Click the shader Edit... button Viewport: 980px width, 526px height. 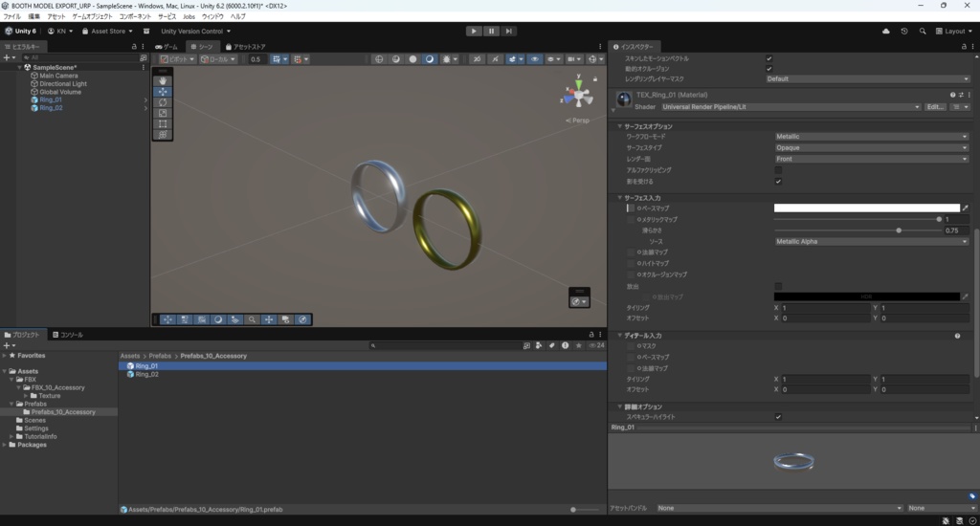click(x=934, y=107)
